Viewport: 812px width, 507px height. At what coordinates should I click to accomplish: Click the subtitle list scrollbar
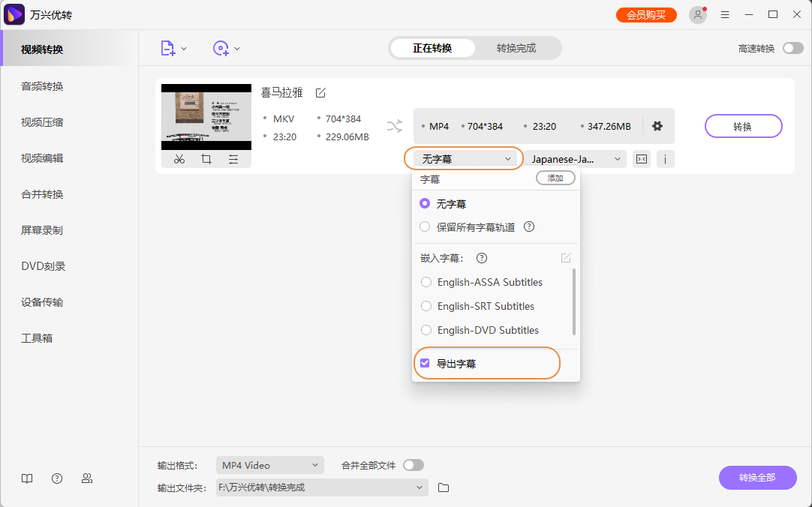point(574,300)
